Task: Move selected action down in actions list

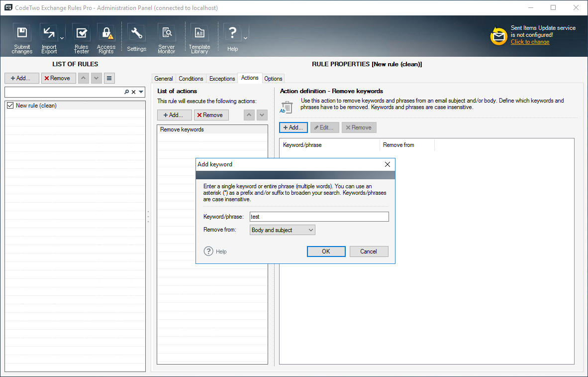Action: (x=262, y=115)
